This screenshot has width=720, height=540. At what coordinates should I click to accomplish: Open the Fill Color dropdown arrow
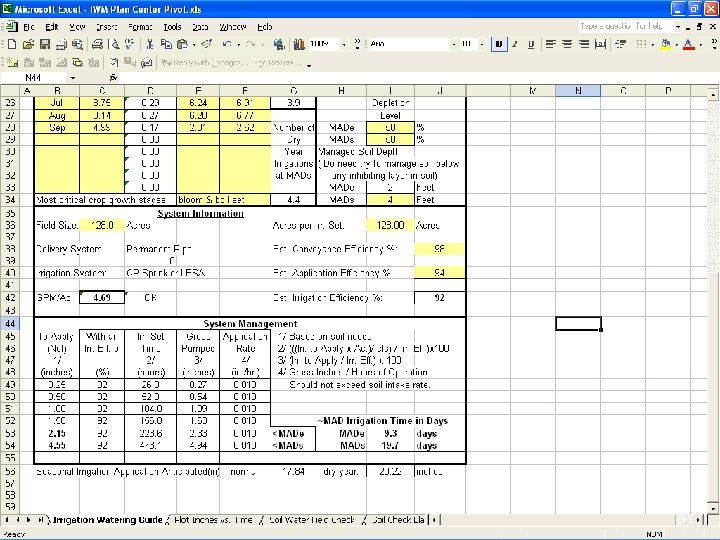pos(676,45)
